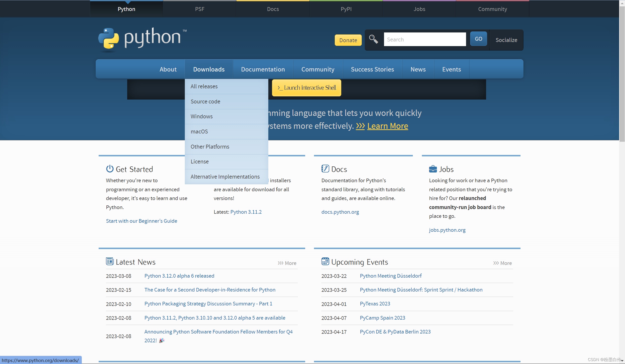Image resolution: width=625 pixels, height=364 pixels.
Task: Click the GO search button
Action: coord(479,39)
